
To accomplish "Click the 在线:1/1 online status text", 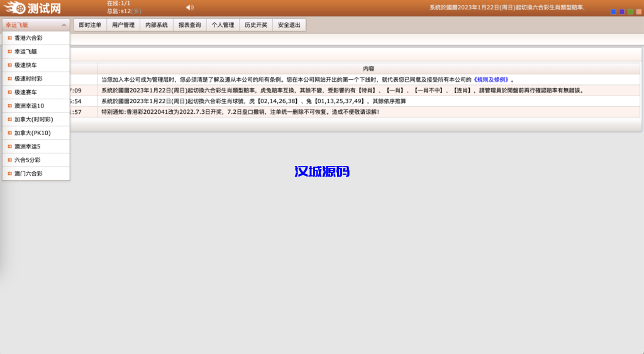I will (x=118, y=3).
